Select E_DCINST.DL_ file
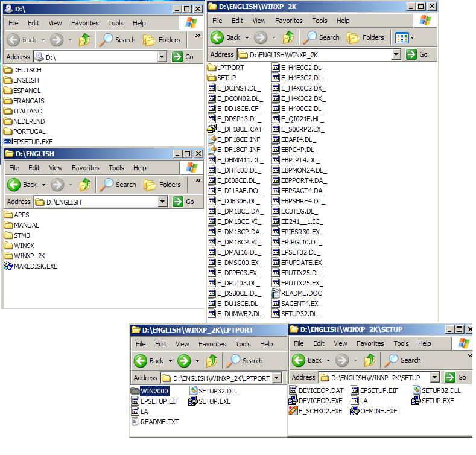This screenshot has height=455, width=476. pos(234,88)
